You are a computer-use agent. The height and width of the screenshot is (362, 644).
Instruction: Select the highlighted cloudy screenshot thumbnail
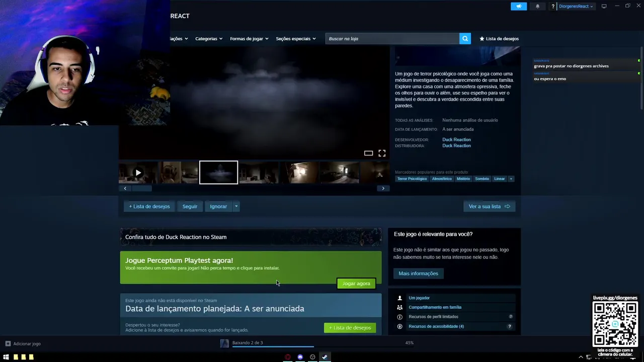(218, 172)
